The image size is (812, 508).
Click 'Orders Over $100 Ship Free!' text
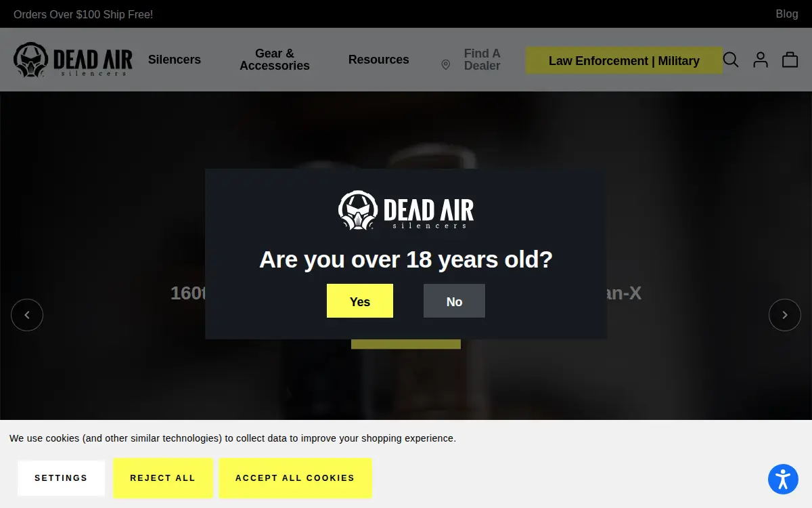(83, 14)
